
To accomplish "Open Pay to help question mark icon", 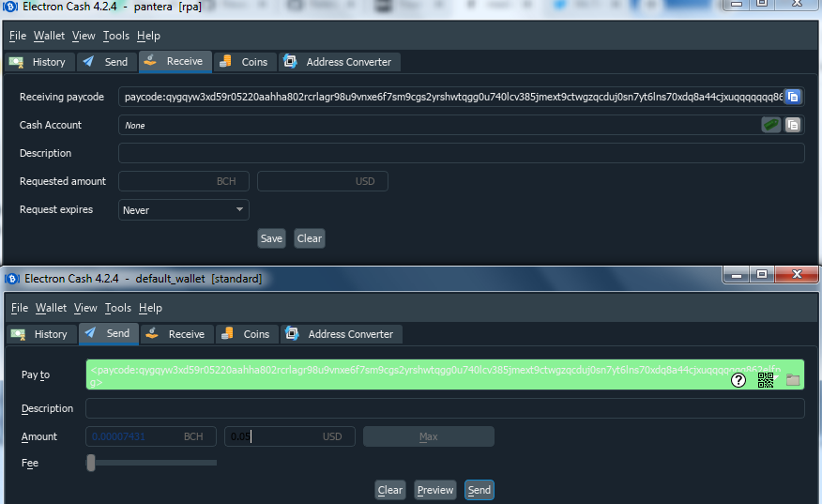I will click(738, 380).
